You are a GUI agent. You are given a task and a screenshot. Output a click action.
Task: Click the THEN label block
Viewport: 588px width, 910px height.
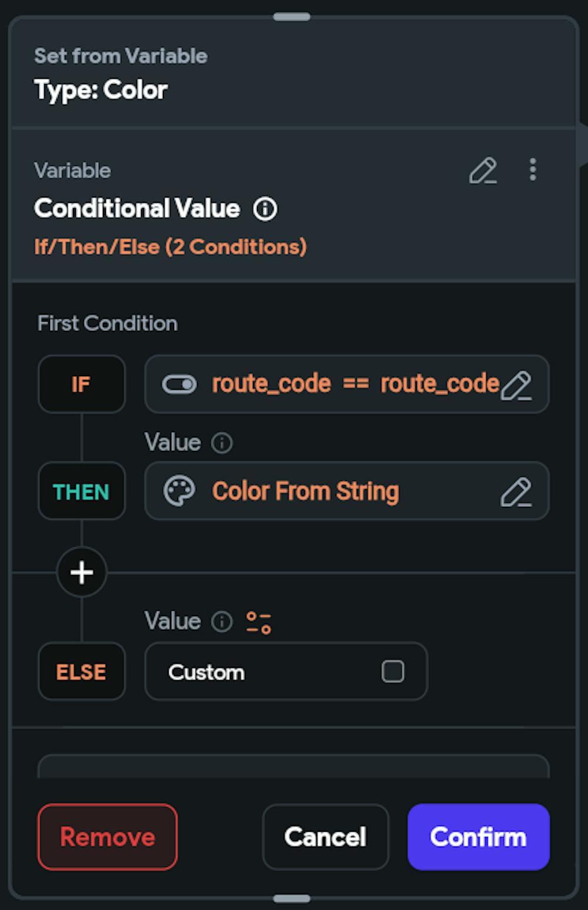coord(81,491)
